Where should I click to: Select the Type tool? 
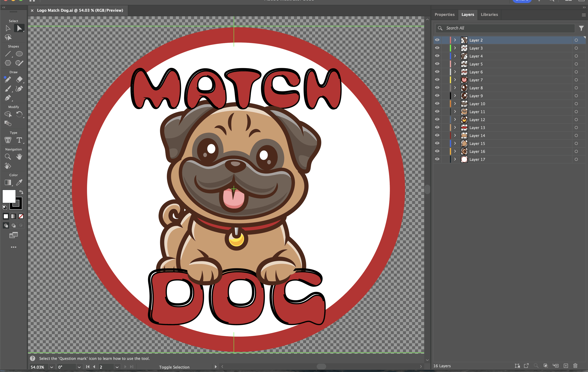(19, 140)
